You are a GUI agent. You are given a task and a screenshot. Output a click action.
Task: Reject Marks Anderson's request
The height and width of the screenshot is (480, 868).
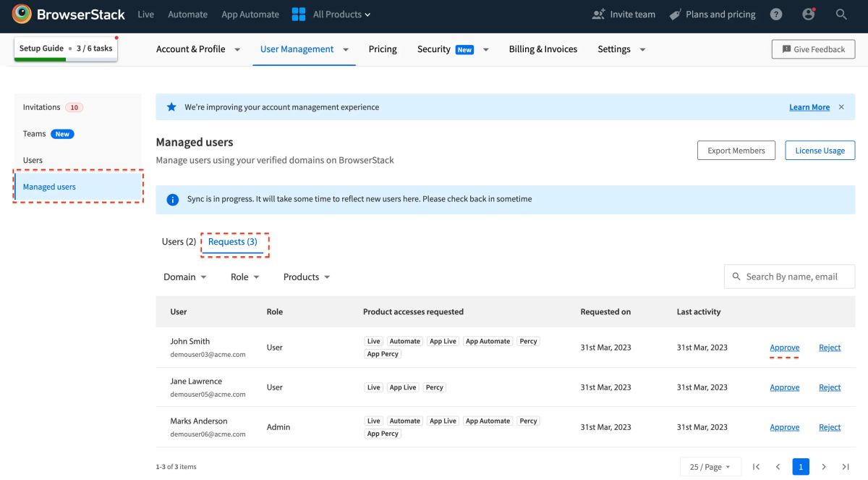point(830,427)
